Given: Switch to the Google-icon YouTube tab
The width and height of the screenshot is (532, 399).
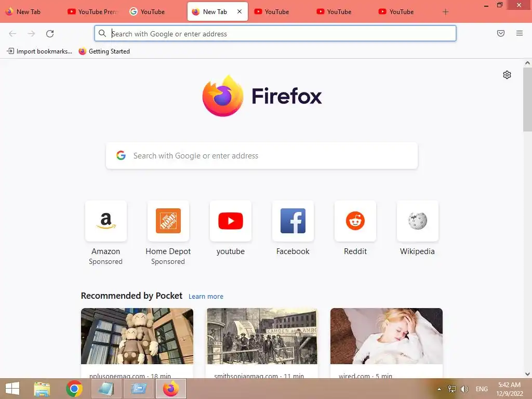Looking at the screenshot, I should 155,11.
